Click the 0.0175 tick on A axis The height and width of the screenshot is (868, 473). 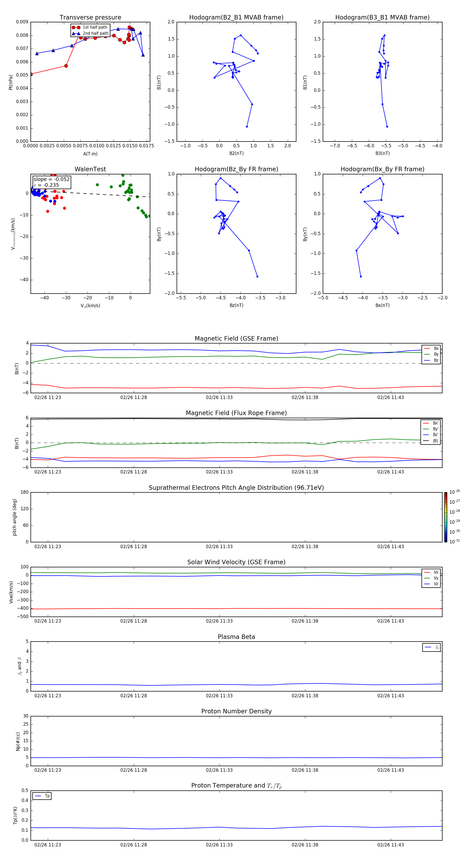tap(146, 146)
